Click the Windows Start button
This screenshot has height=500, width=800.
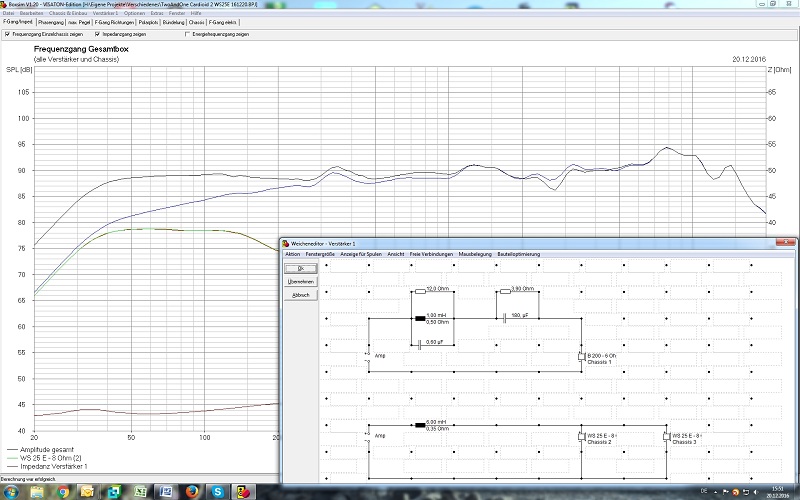tap(11, 492)
